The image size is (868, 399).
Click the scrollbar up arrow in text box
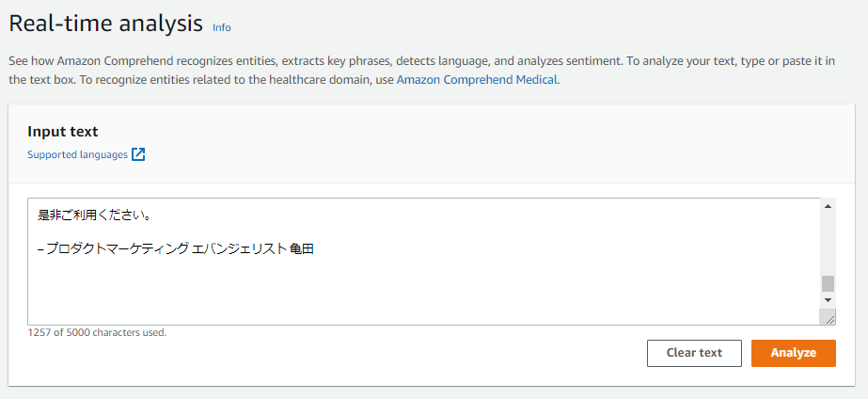click(828, 207)
